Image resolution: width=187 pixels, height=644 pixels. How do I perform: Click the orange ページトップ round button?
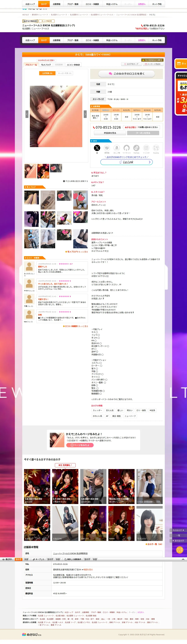180,550
